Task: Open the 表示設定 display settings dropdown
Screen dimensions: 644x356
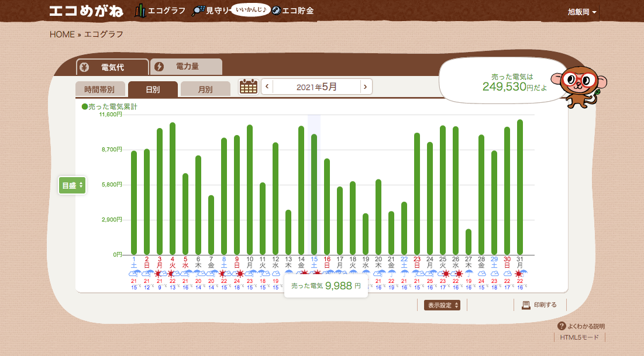Action: (x=442, y=305)
